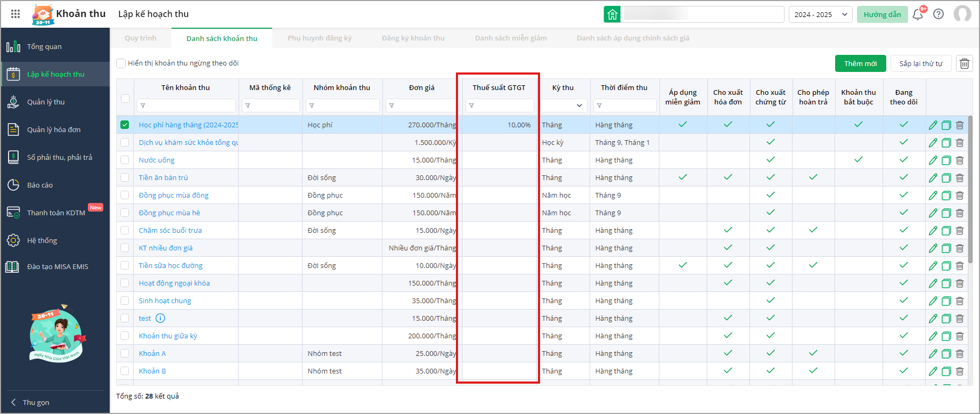Click the Quản lý hóa đơn icon

tap(13, 129)
